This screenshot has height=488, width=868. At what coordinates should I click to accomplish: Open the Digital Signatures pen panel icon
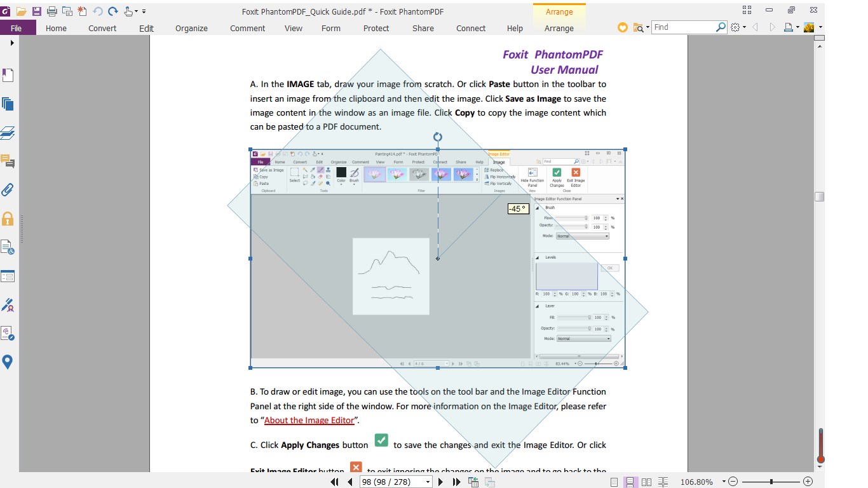8,305
